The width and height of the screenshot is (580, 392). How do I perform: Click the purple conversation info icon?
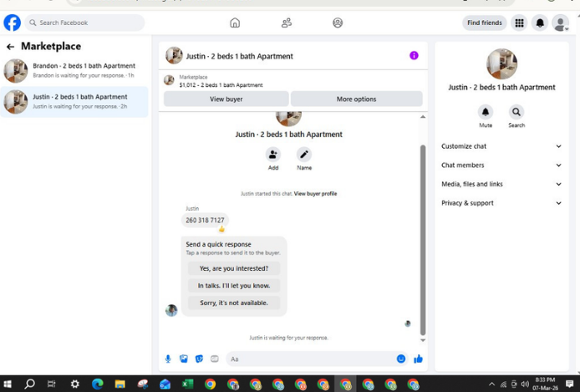click(414, 55)
